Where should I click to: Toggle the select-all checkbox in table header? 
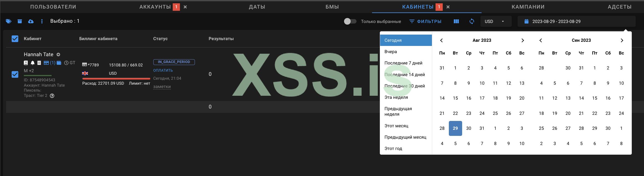point(15,39)
